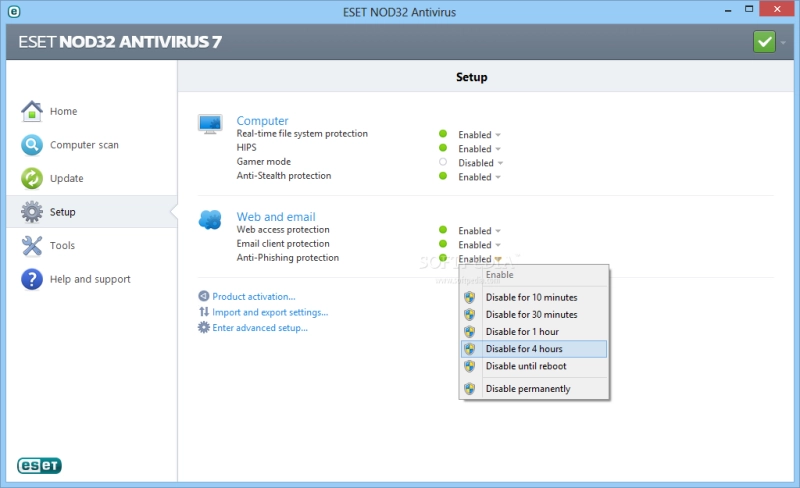Screen dimensions: 800x488
Task: Click the Enter advanced setup gear icon
Action: pyautogui.click(x=204, y=327)
